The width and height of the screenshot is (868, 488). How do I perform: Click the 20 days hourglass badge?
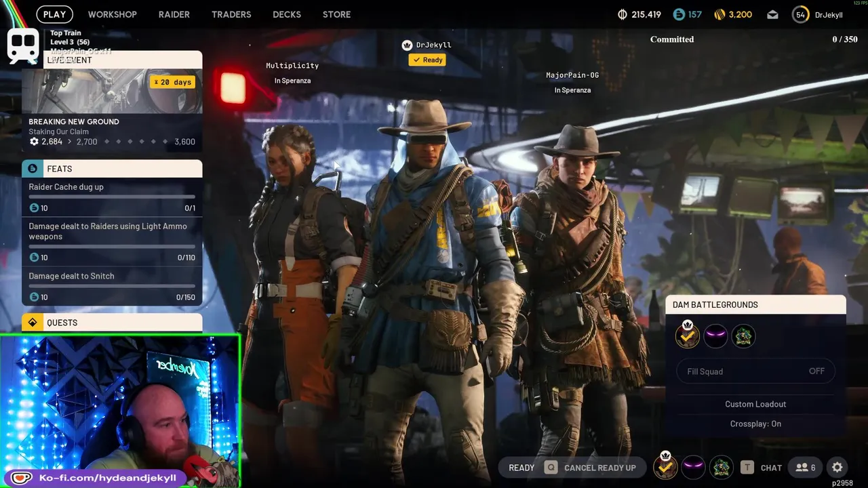(x=173, y=82)
